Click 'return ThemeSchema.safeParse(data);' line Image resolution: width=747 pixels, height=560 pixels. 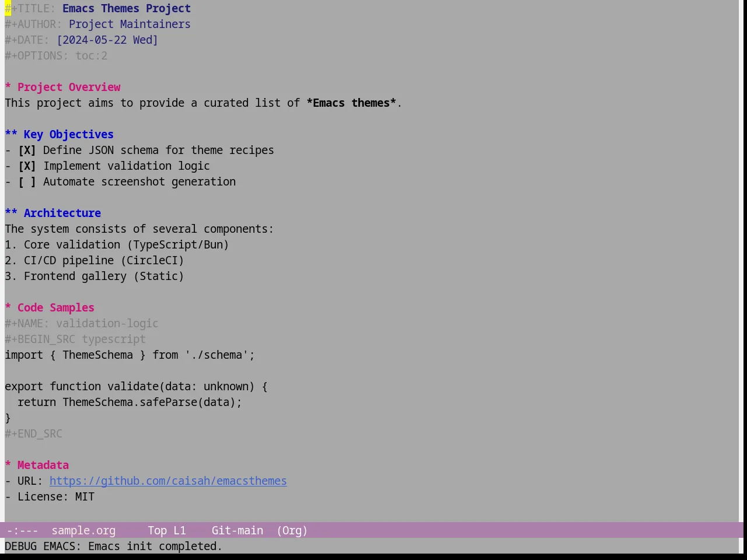[x=130, y=402]
